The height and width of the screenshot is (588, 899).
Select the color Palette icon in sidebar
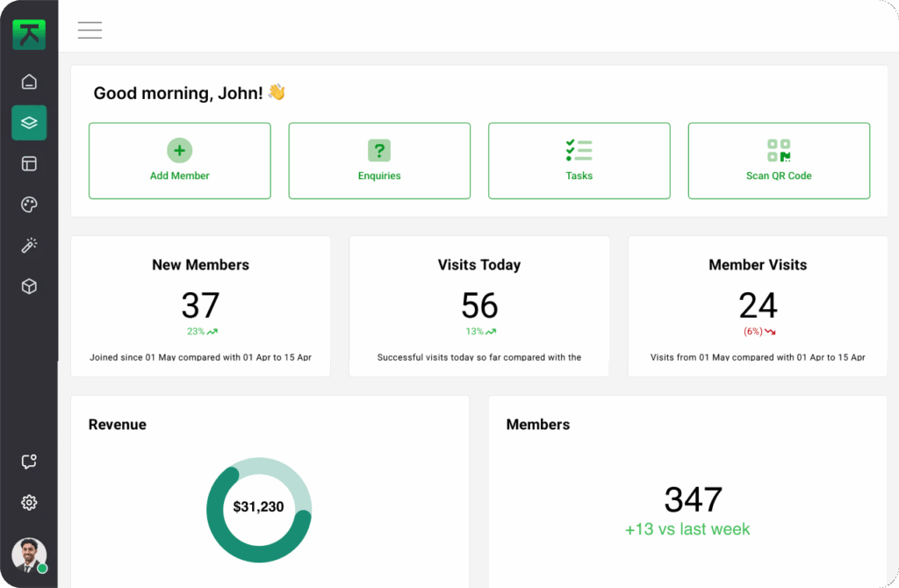[x=29, y=204]
